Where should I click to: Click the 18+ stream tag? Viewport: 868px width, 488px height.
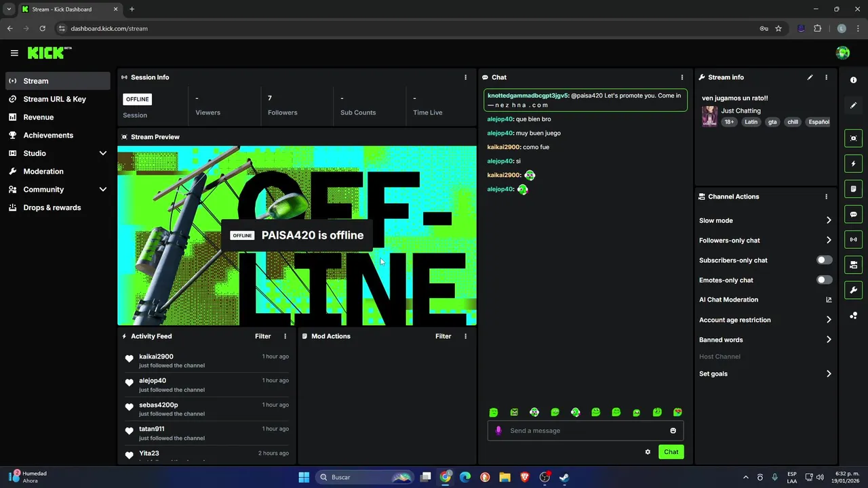[x=729, y=122]
